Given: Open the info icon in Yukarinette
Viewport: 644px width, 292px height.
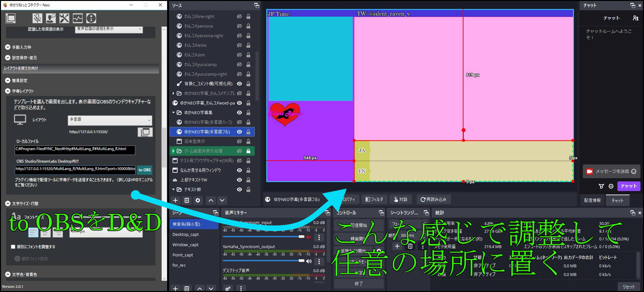Looking at the screenshot, I should coord(91,18).
